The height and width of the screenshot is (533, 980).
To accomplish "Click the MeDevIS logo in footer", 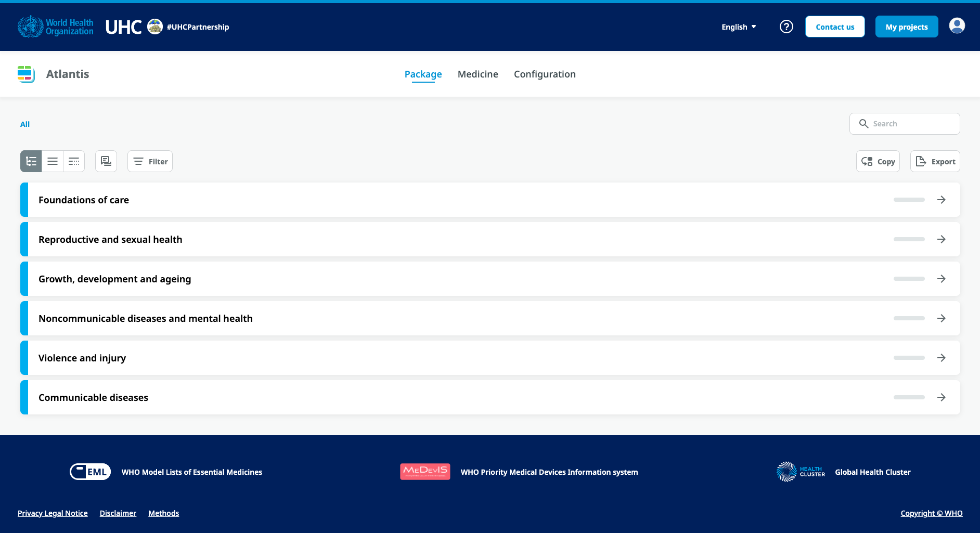I will click(425, 472).
